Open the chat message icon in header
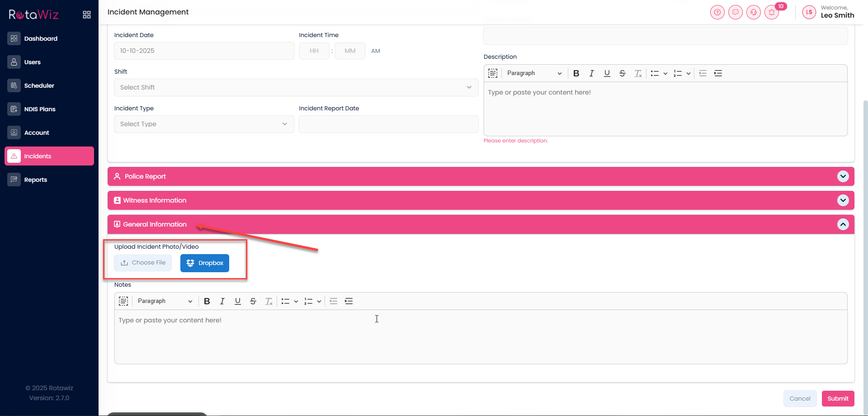Viewport: 868px width, 416px height. [x=736, y=12]
